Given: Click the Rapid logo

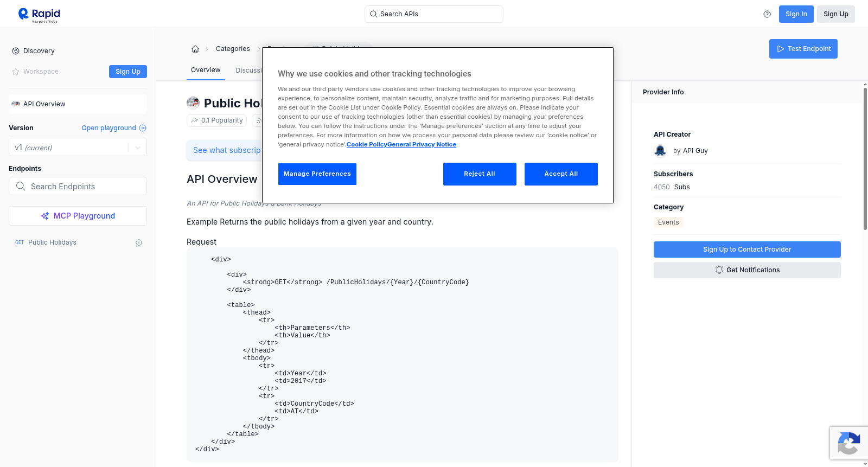Looking at the screenshot, I should (x=39, y=15).
